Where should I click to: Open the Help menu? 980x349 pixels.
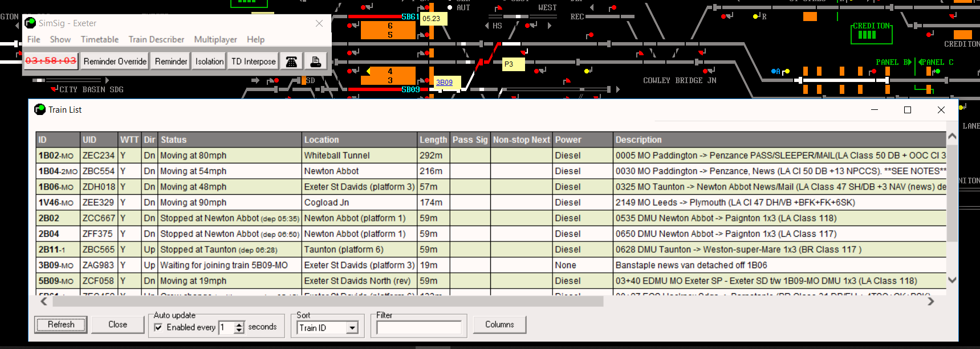[x=255, y=39]
